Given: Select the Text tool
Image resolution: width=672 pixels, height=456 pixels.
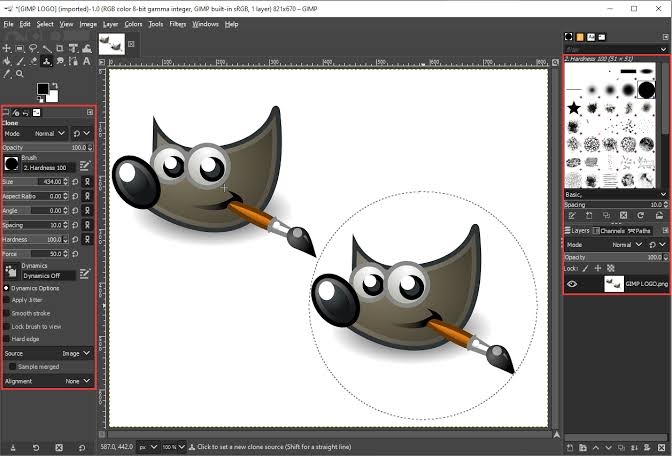Looking at the screenshot, I should (87, 61).
